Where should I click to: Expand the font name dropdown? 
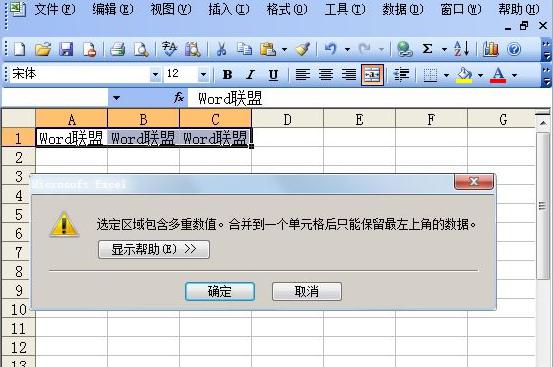pyautogui.click(x=155, y=74)
